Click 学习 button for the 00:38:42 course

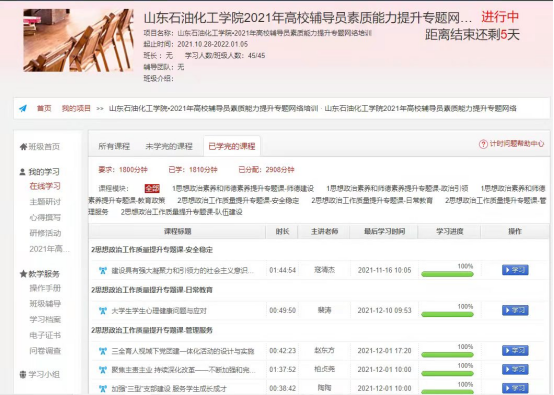pos(515,388)
